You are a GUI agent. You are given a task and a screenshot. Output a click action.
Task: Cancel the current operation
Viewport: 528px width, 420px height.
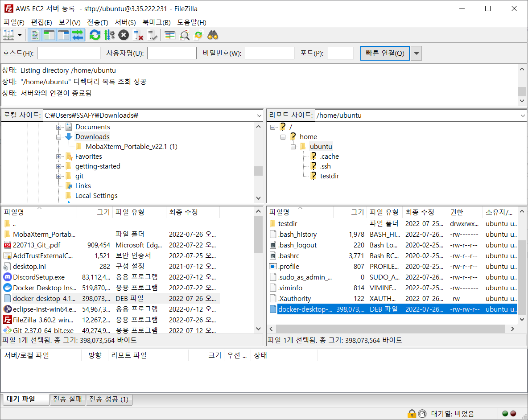[x=124, y=35]
